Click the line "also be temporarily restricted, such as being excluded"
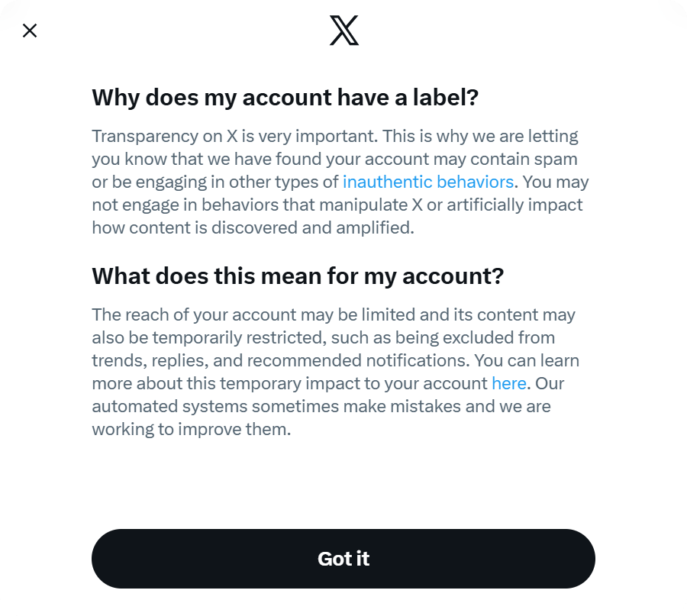687x616 pixels. pos(323,337)
